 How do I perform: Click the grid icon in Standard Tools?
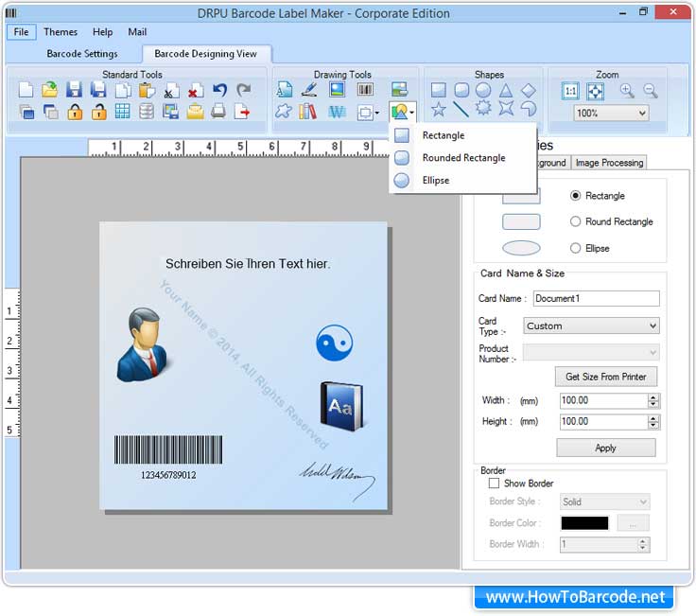pyautogui.click(x=123, y=111)
